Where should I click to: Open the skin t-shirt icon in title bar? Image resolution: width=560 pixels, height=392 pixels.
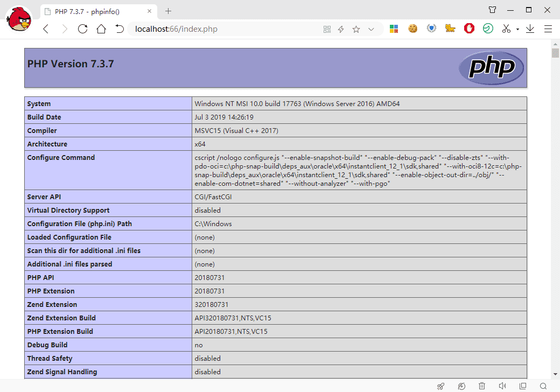[492, 10]
